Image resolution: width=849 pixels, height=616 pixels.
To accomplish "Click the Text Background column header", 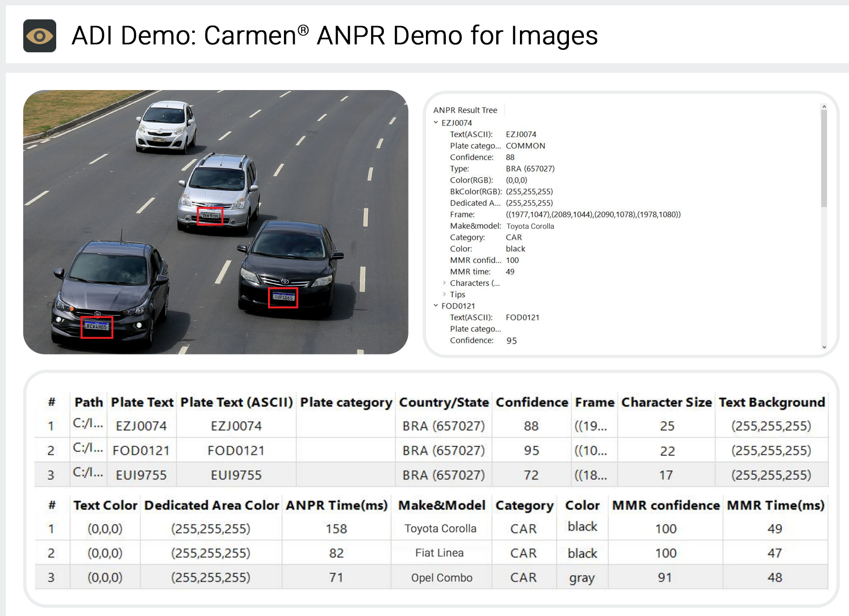I will pos(771,402).
